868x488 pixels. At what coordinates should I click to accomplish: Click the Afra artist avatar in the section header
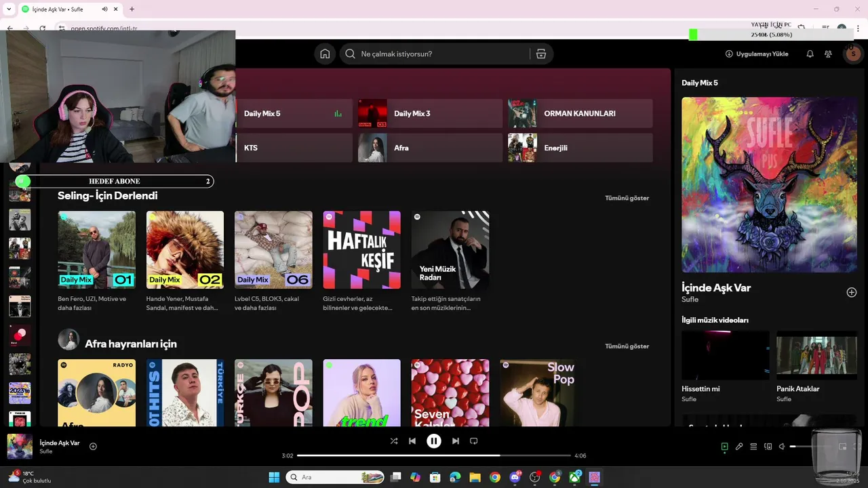click(68, 340)
